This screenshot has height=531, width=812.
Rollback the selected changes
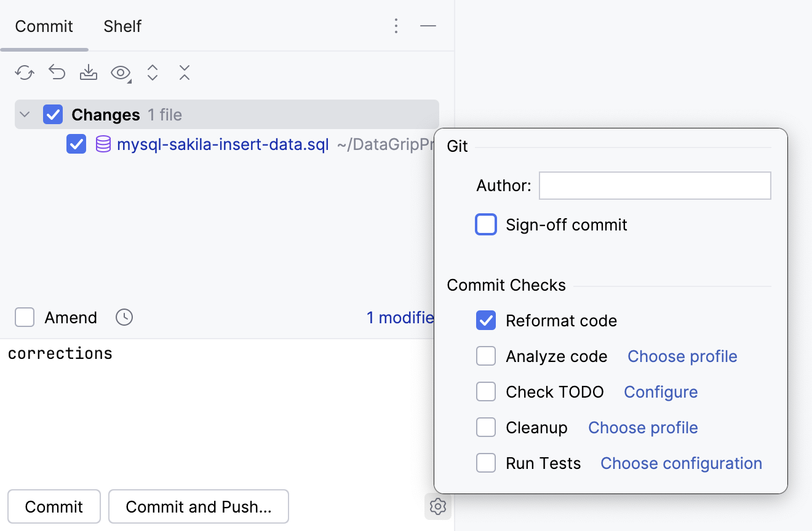click(57, 73)
